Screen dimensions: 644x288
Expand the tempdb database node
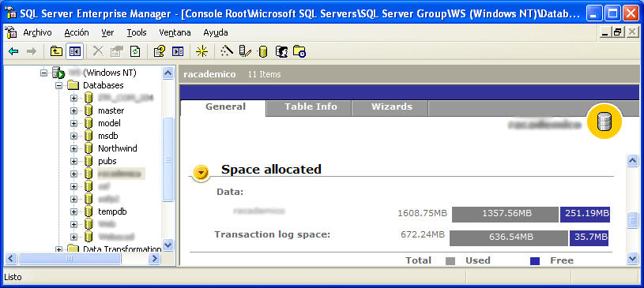point(73,211)
